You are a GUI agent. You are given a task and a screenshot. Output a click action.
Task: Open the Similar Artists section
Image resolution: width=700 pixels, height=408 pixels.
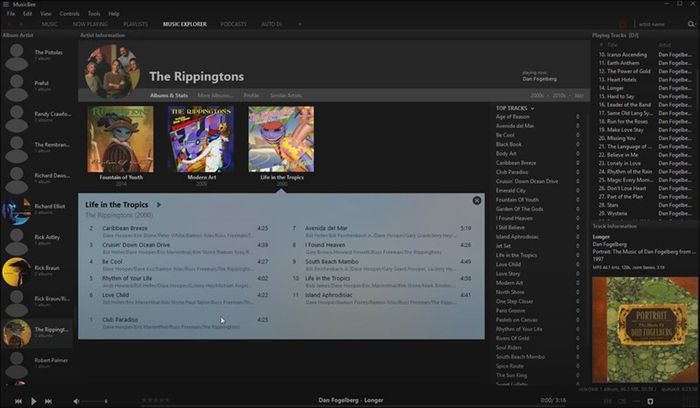pos(286,96)
